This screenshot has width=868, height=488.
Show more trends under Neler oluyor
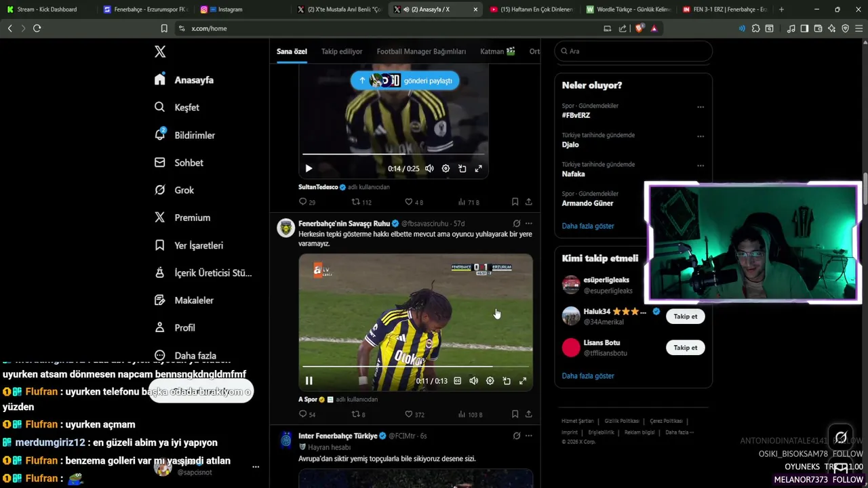pyautogui.click(x=588, y=226)
